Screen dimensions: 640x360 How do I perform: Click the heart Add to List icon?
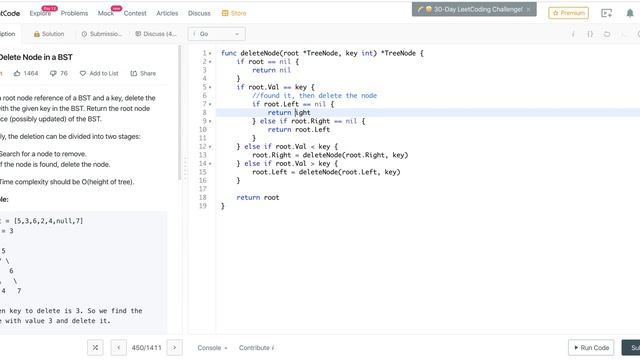[83, 73]
